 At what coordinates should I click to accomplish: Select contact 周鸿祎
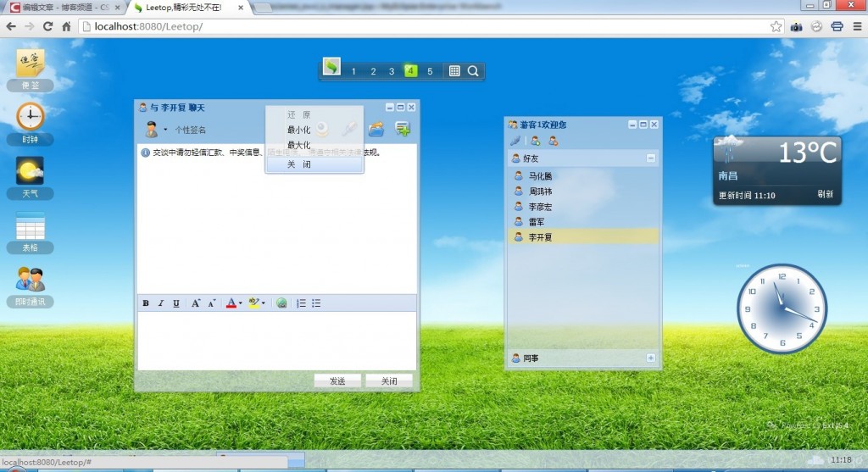[583, 192]
